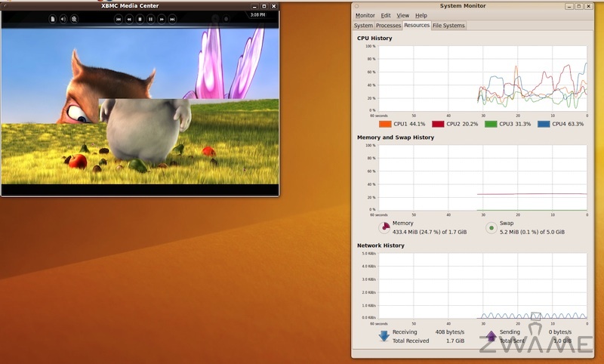Select the 'CPU2 20.2%' label
The width and height of the screenshot is (604, 364).
[462, 124]
